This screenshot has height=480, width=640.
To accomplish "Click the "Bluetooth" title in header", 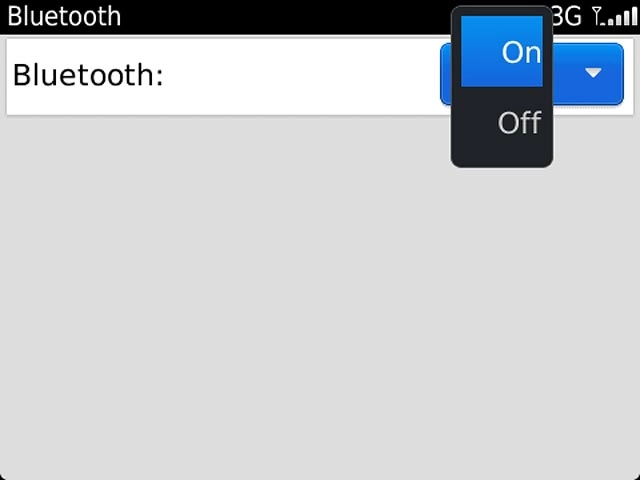I will click(64, 16).
